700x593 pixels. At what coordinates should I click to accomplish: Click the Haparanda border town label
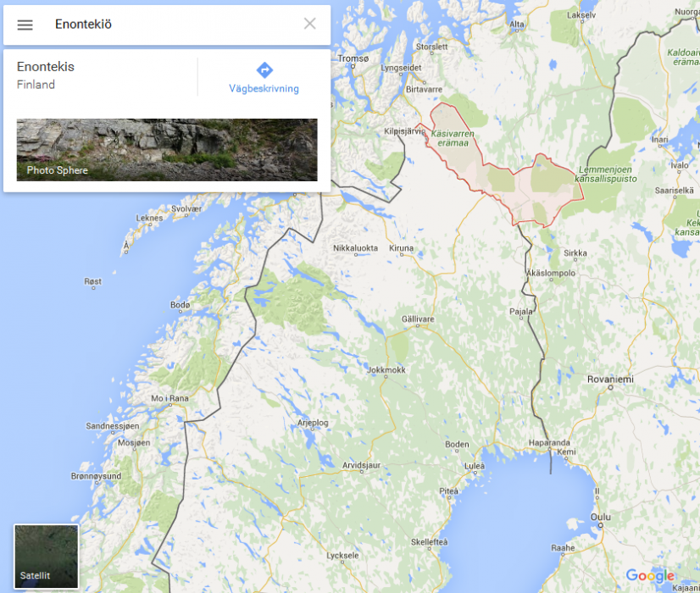click(x=549, y=442)
